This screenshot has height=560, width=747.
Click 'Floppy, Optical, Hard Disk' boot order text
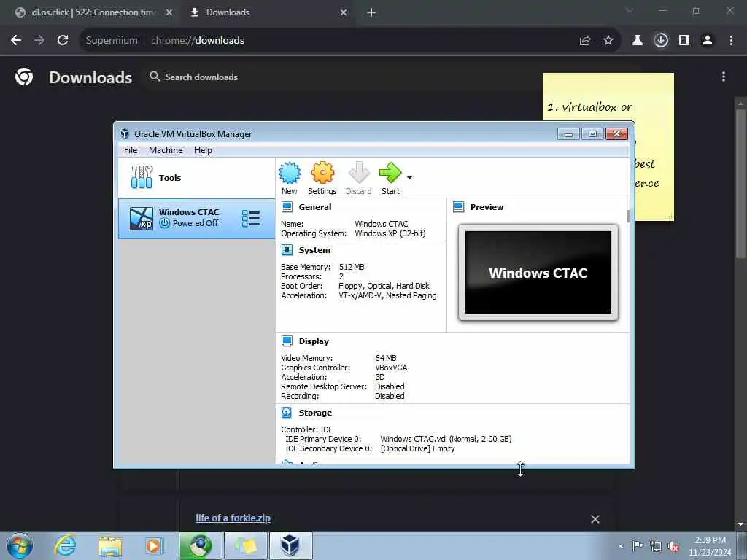pos(384,286)
